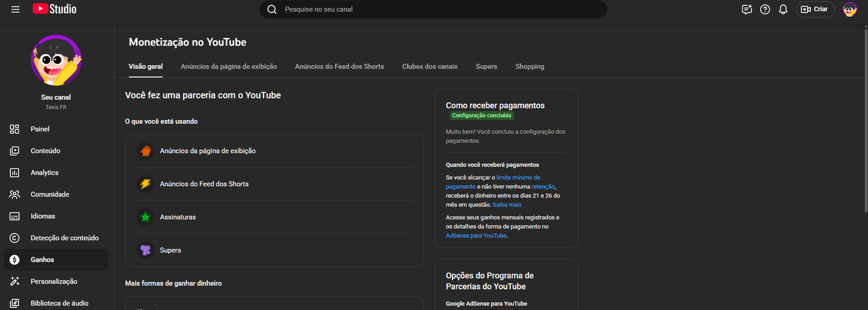Open Biblioteca de áudio in sidebar
The width and height of the screenshot is (868, 310).
59,303
